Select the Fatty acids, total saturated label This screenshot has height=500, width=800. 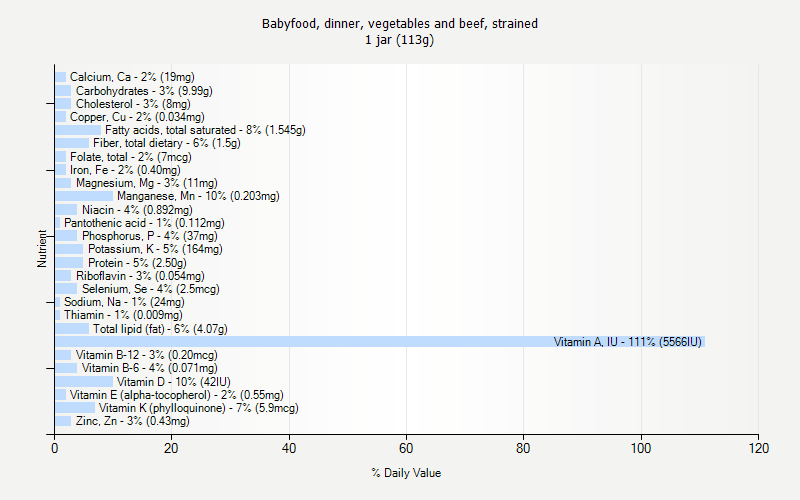tap(205, 130)
